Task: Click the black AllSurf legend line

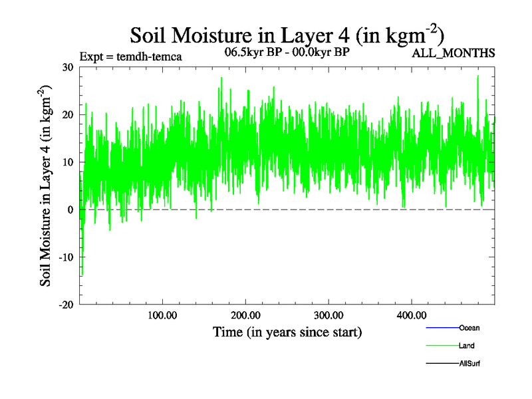Action: (x=442, y=364)
